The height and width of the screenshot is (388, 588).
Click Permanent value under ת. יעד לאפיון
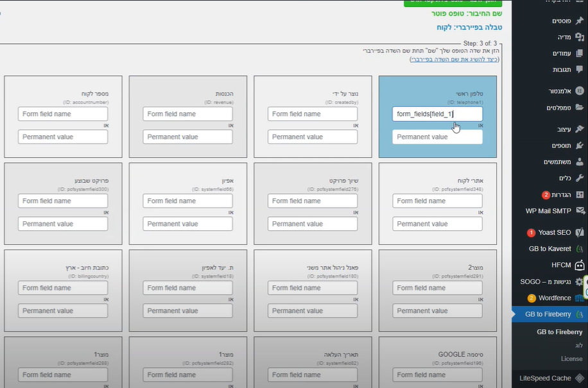tap(187, 311)
